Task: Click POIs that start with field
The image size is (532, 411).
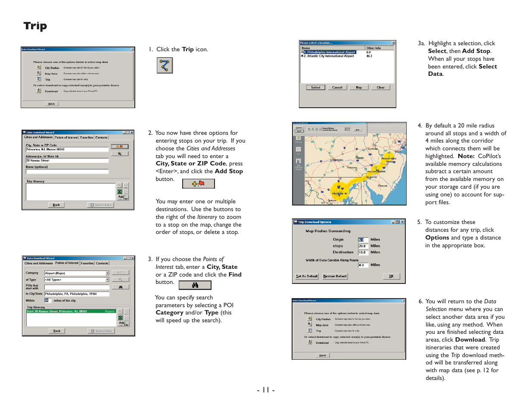Action: [x=77, y=287]
